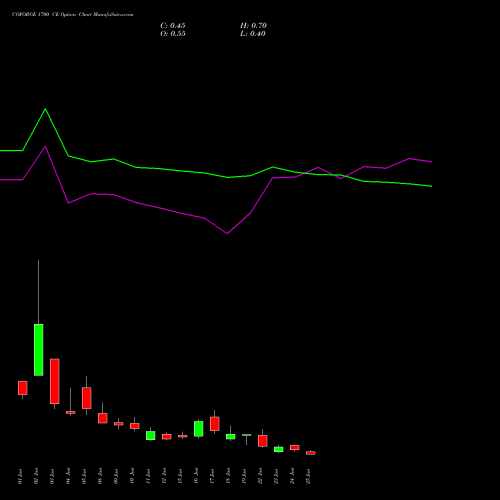This screenshot has height=500, width=500.
Task: Click the red candle above date 22
Action: 263,441
